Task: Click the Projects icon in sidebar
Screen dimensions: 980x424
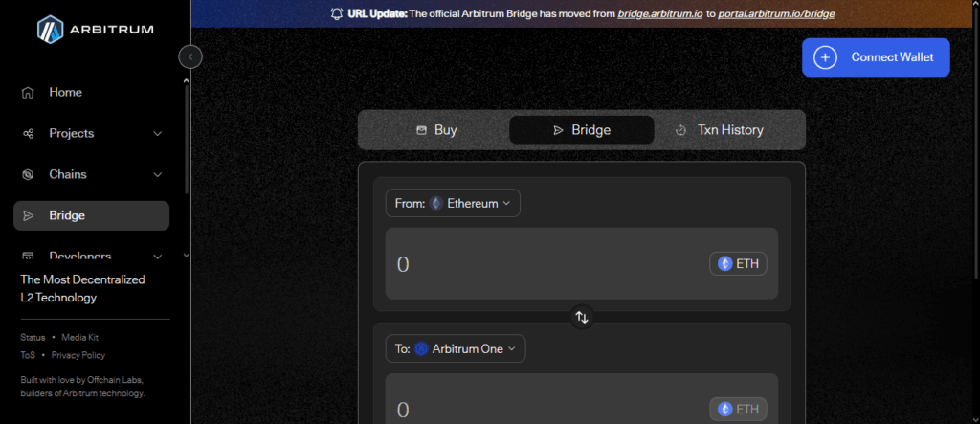Action: coord(29,134)
